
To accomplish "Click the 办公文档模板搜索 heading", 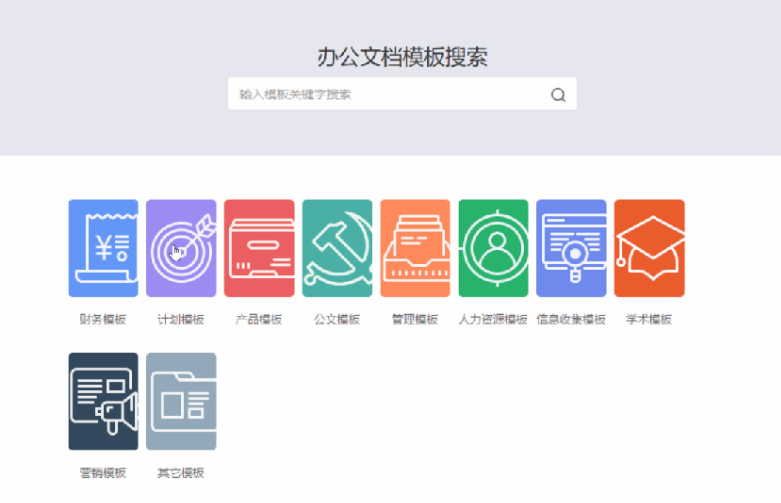I will click(x=402, y=57).
